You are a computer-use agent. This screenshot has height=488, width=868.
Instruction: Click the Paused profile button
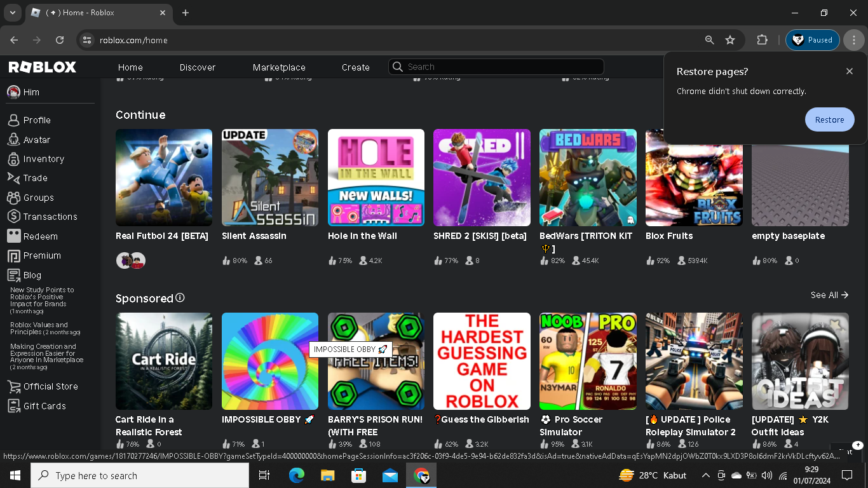[x=813, y=40]
